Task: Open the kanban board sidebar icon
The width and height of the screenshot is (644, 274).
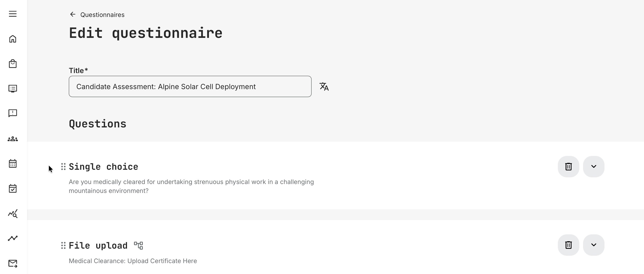Action: pos(13,89)
